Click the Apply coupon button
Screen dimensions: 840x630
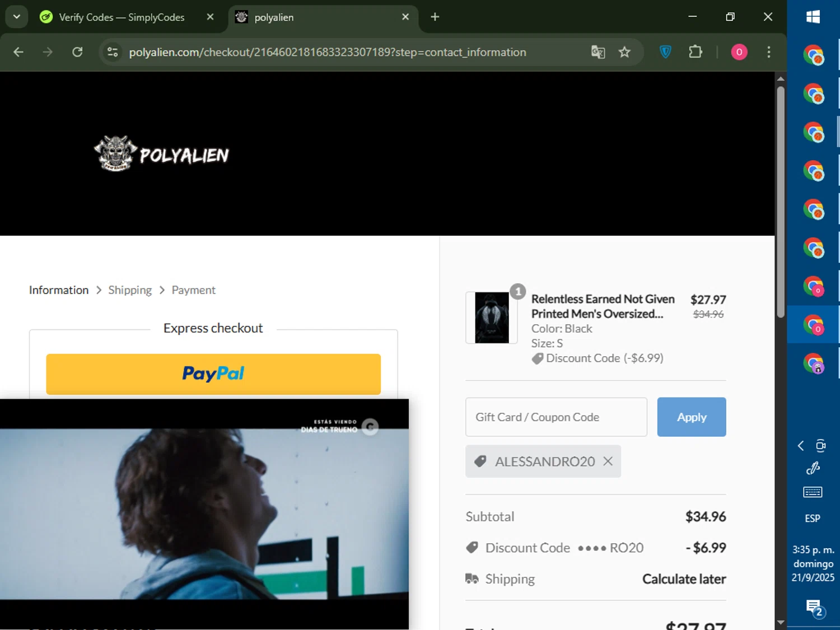(x=692, y=417)
